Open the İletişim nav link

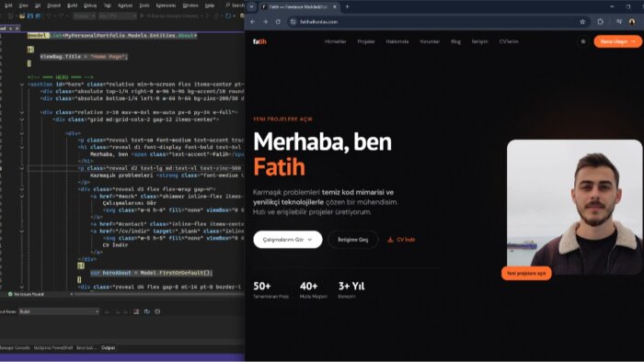[479, 41]
